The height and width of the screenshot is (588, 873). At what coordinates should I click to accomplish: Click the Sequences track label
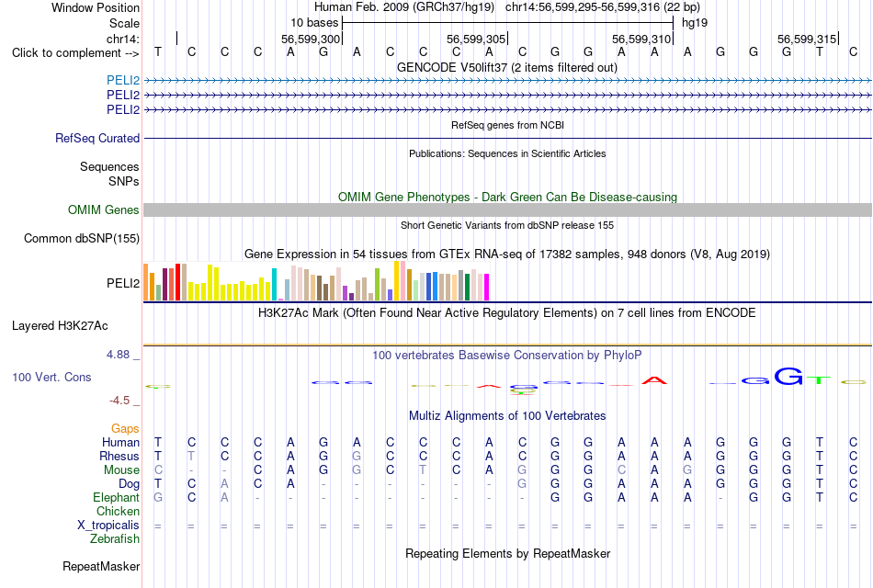point(109,166)
